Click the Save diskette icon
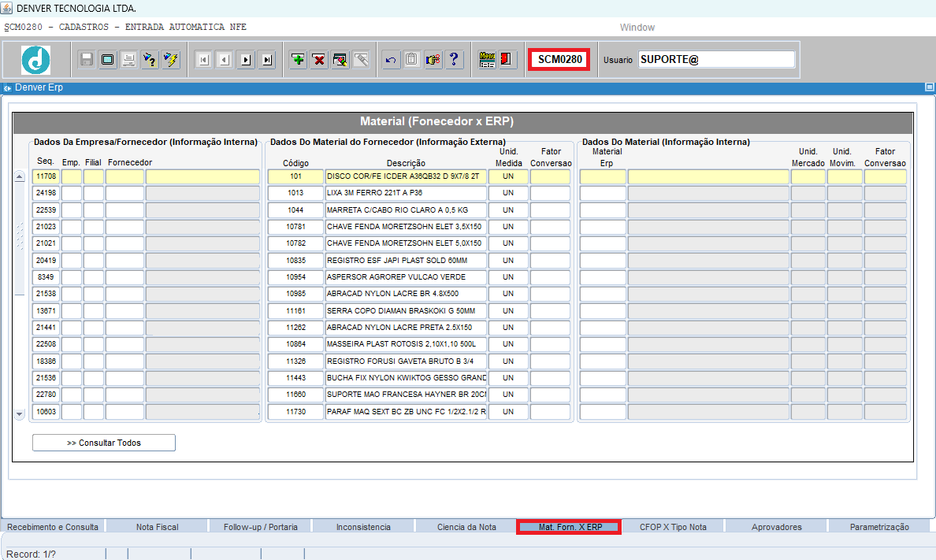This screenshot has width=936, height=560. [x=87, y=60]
